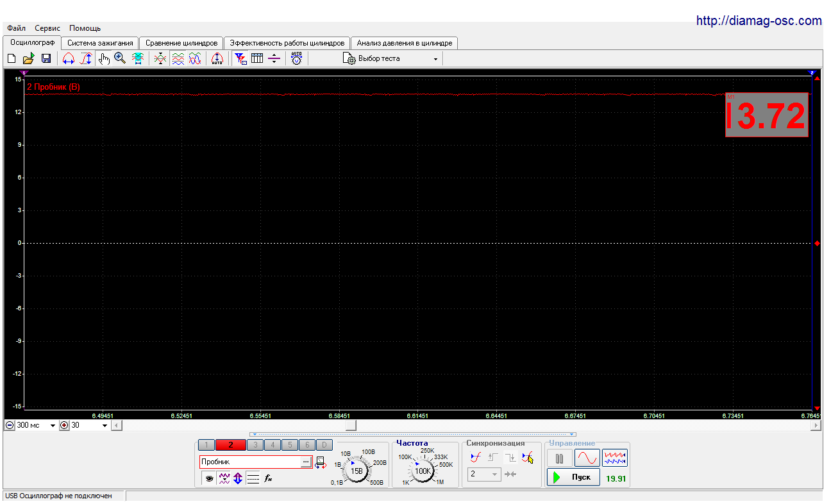Open a saved oscillogram file
The image size is (831, 504).
pos(28,58)
